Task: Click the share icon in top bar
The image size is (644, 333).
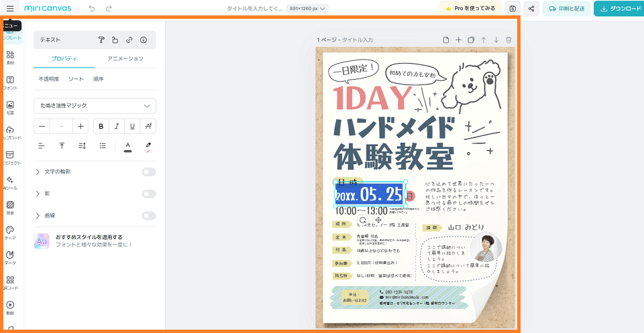Action: pos(531,8)
